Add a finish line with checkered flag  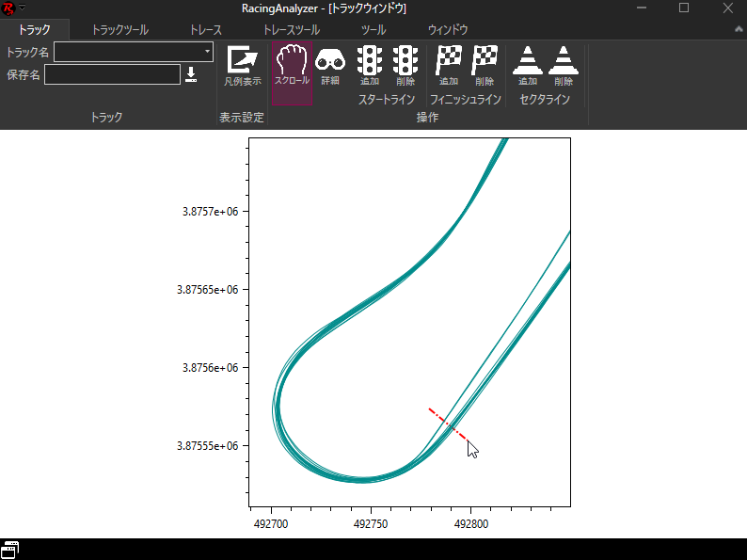pyautogui.click(x=449, y=66)
